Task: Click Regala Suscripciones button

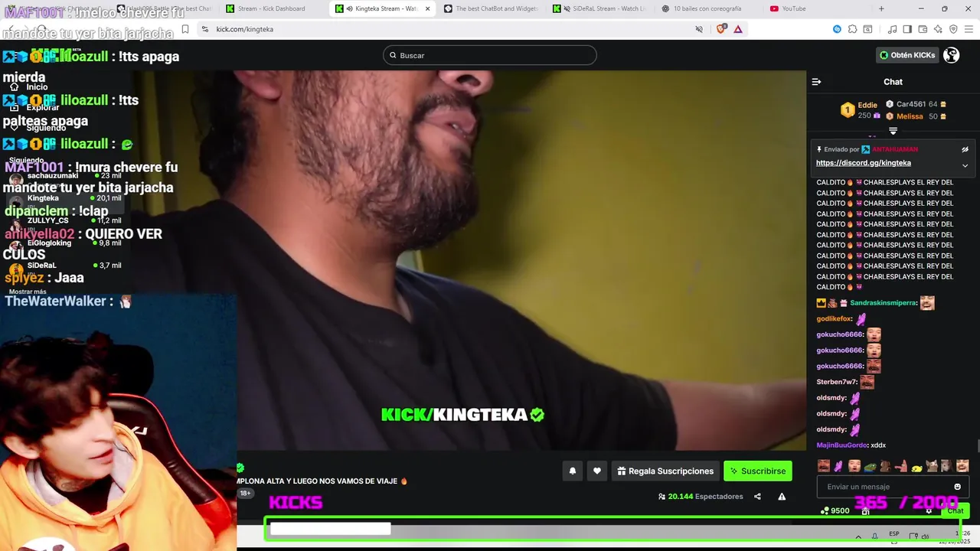Action: [x=665, y=471]
